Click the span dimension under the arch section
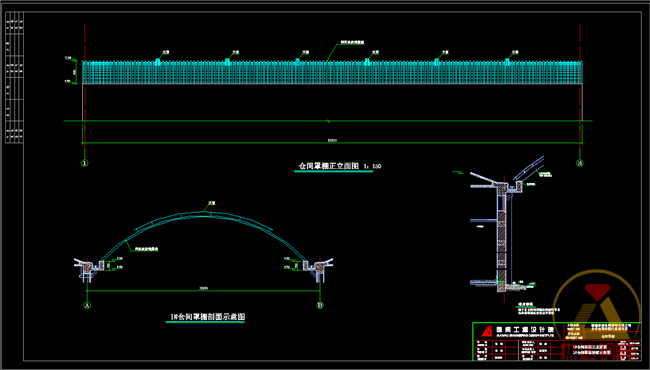This screenshot has width=650, height=370. [204, 289]
